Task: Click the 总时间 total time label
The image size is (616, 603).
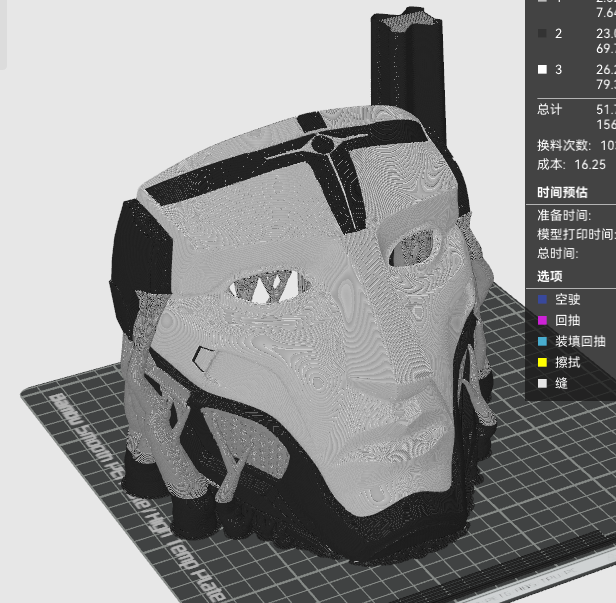Action: click(557, 253)
